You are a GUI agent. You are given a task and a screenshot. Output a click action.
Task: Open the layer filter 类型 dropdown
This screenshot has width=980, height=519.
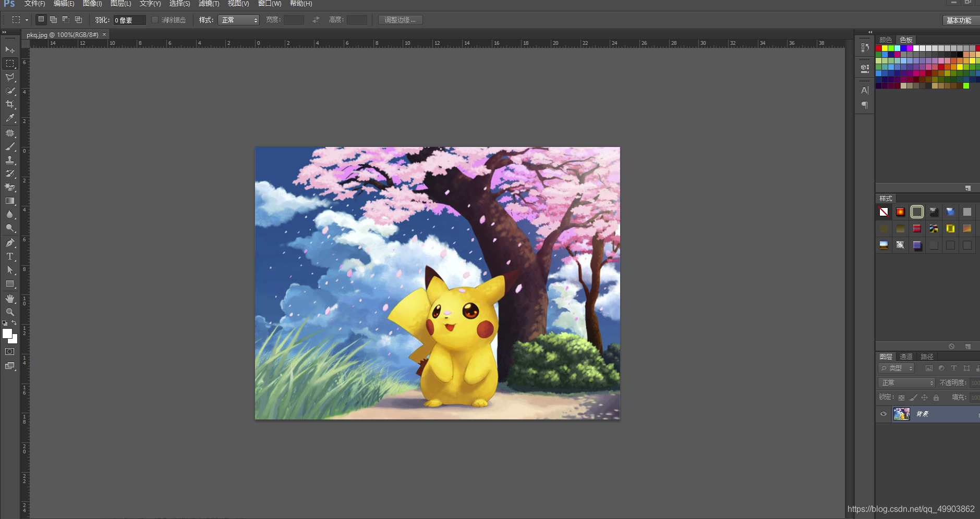(x=897, y=368)
